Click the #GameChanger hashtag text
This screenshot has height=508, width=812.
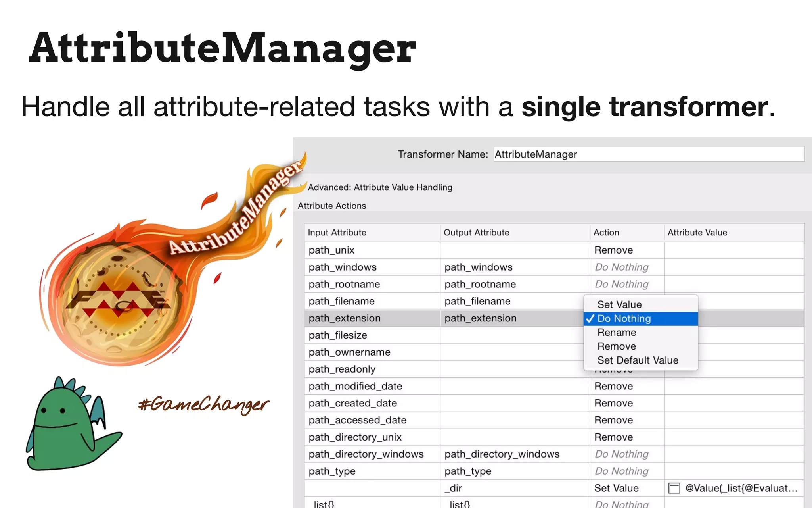point(203,404)
